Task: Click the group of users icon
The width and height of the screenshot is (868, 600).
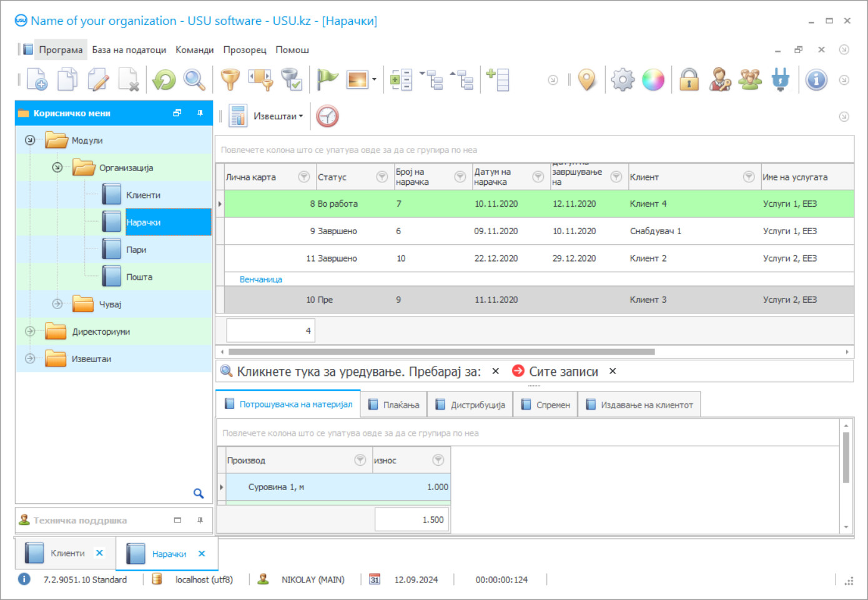Action: [750, 79]
